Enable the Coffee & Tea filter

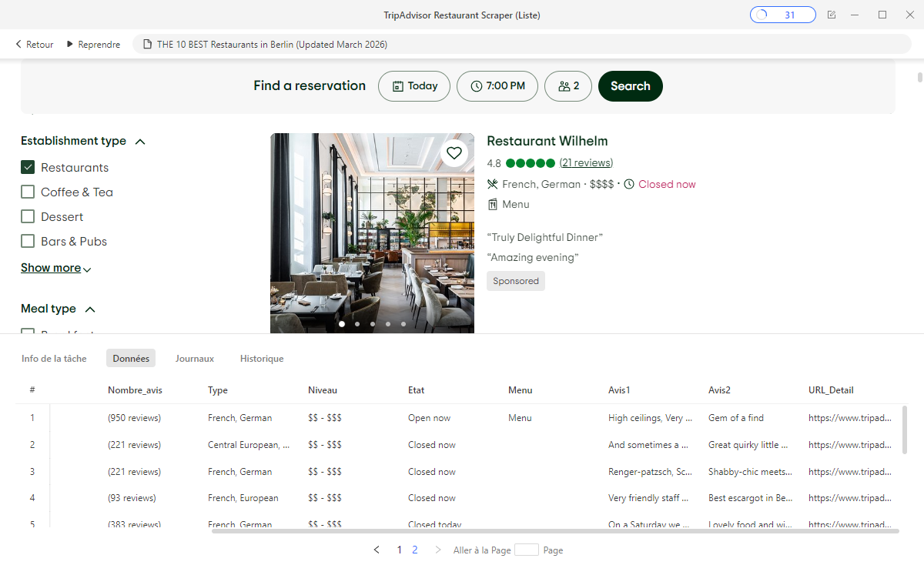(x=27, y=192)
